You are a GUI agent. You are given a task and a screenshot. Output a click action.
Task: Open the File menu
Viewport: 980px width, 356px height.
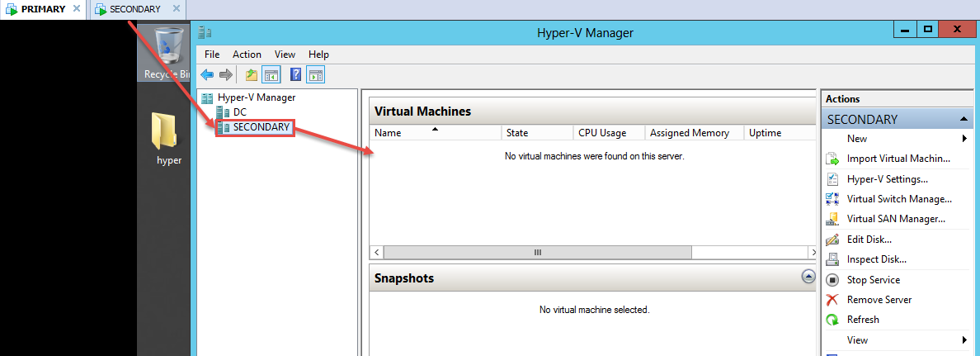pyautogui.click(x=212, y=55)
